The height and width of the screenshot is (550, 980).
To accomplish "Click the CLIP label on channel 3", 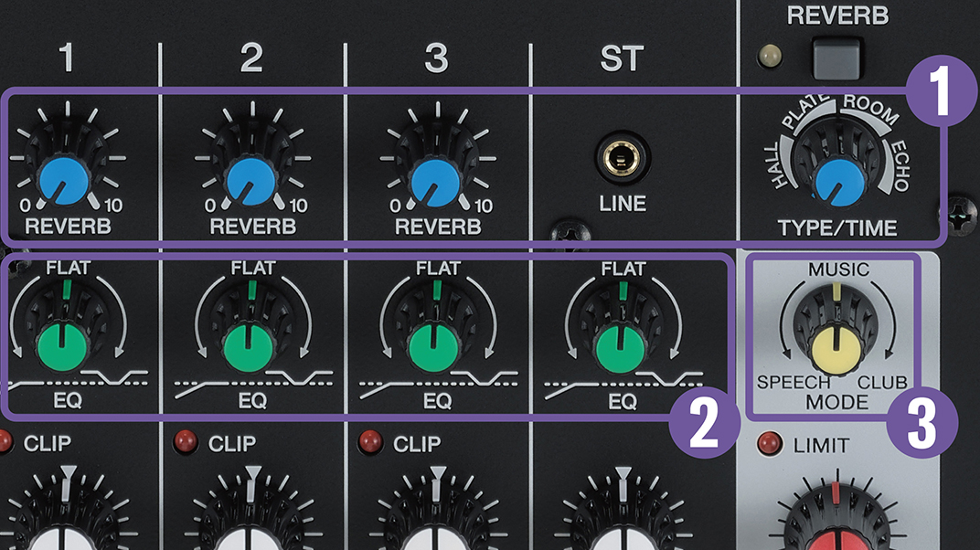I will click(417, 444).
